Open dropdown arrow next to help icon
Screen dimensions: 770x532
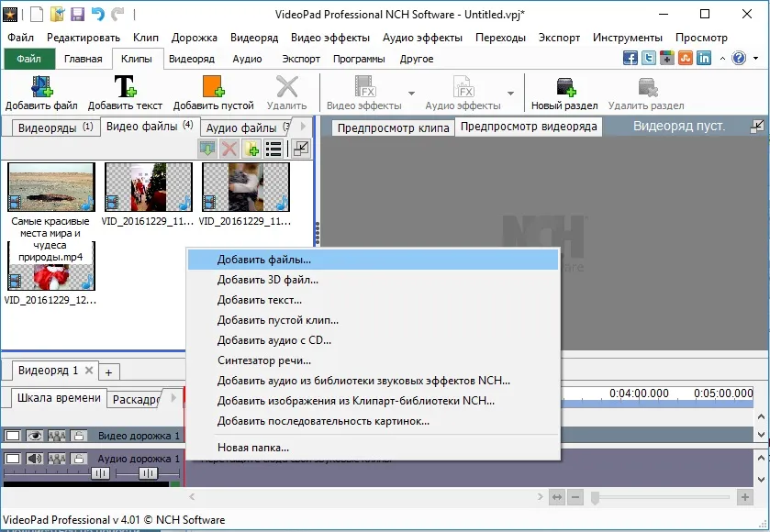click(755, 59)
